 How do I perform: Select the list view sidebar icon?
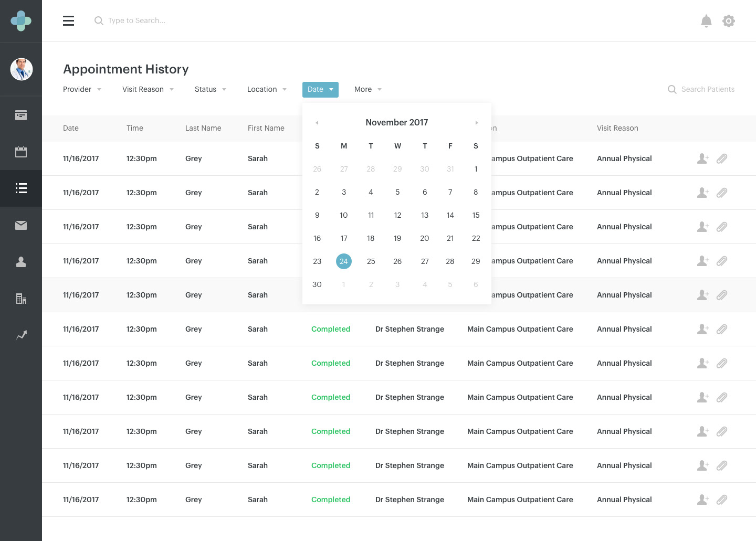pyautogui.click(x=21, y=188)
